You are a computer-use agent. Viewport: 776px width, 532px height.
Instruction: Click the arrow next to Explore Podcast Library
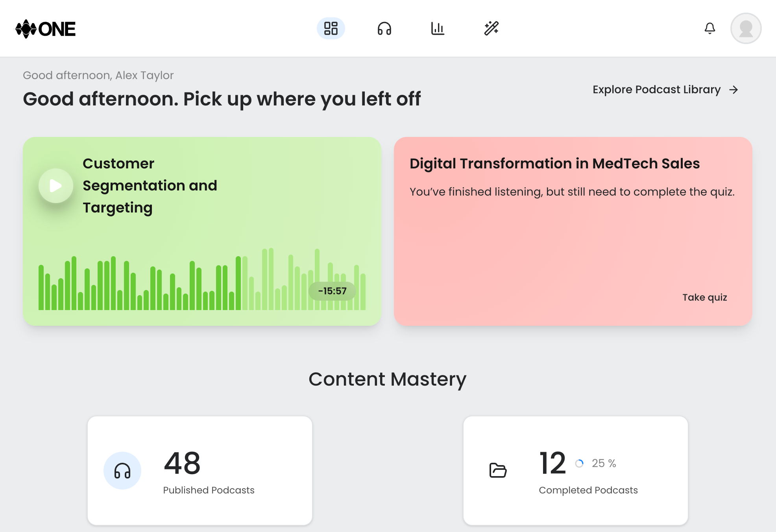point(734,90)
